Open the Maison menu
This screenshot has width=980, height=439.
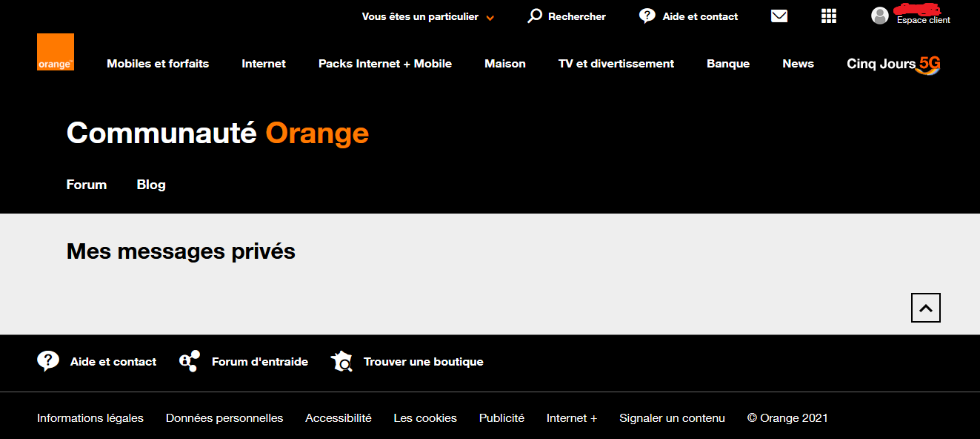(505, 64)
